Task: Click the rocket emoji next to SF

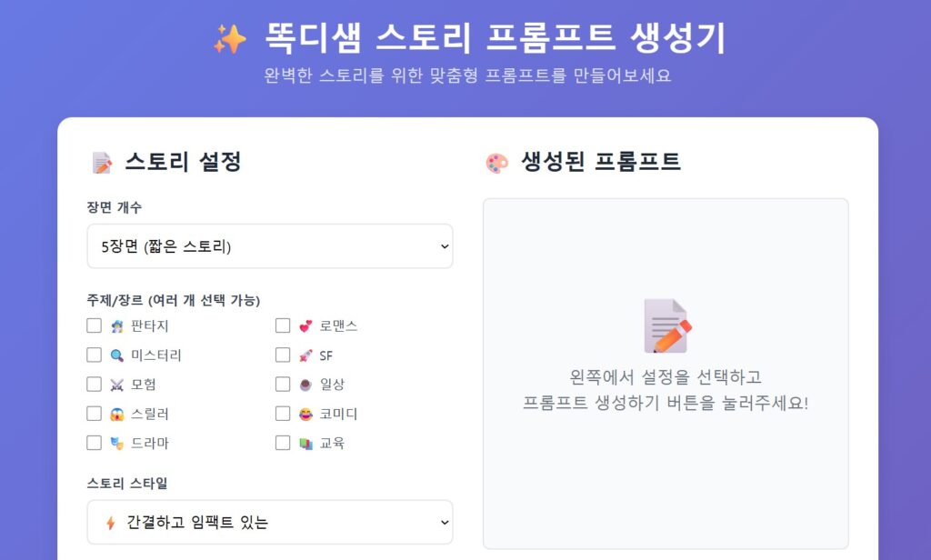Action: click(x=306, y=355)
